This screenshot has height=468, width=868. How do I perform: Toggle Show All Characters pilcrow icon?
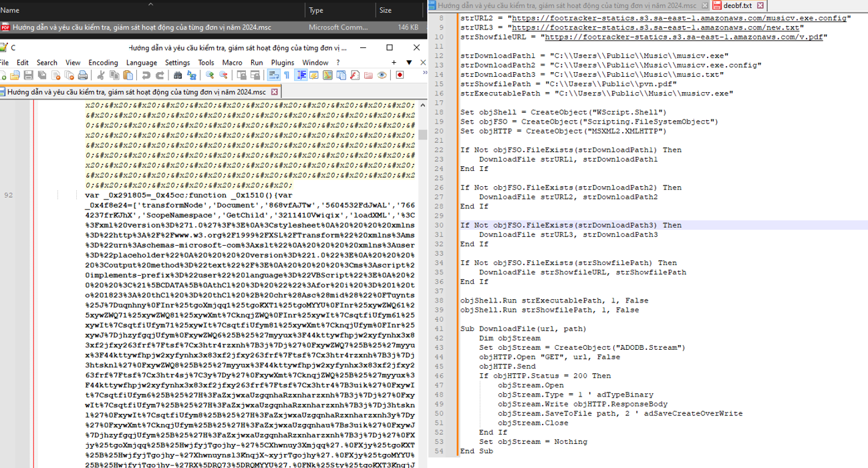coord(287,75)
